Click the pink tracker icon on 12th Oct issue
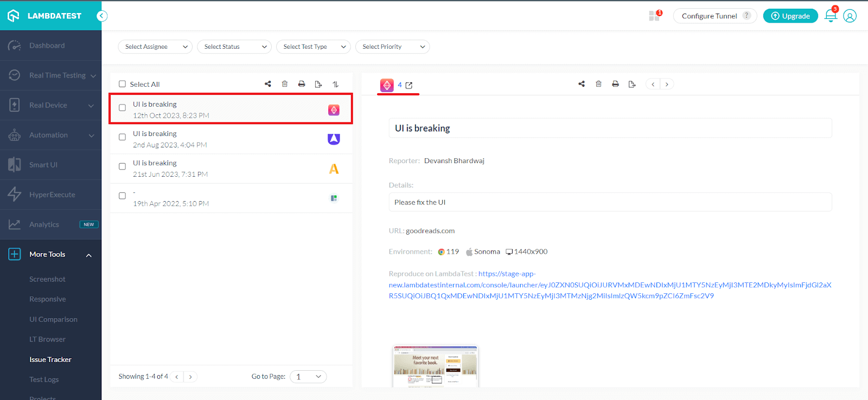 click(334, 110)
